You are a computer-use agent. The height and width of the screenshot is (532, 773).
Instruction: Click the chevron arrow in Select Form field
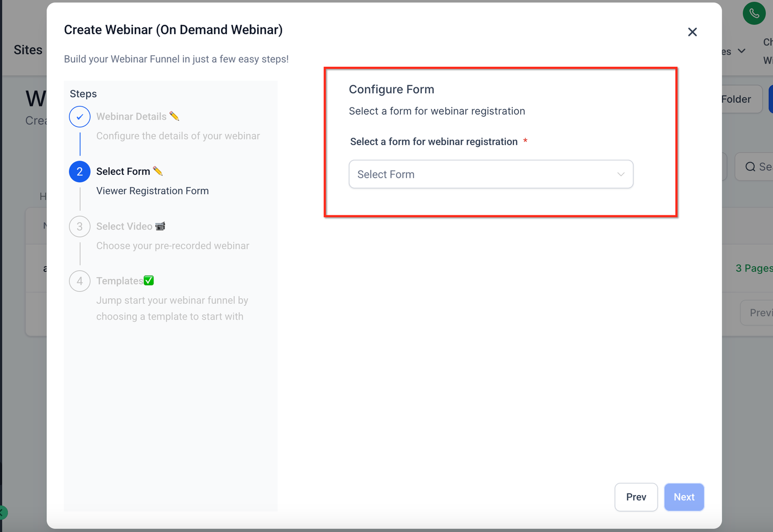point(621,174)
